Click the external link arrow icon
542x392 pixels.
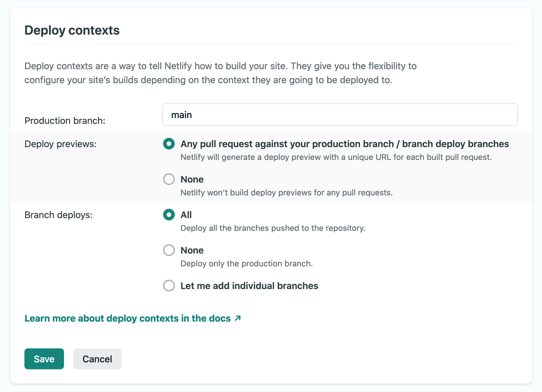click(x=238, y=318)
